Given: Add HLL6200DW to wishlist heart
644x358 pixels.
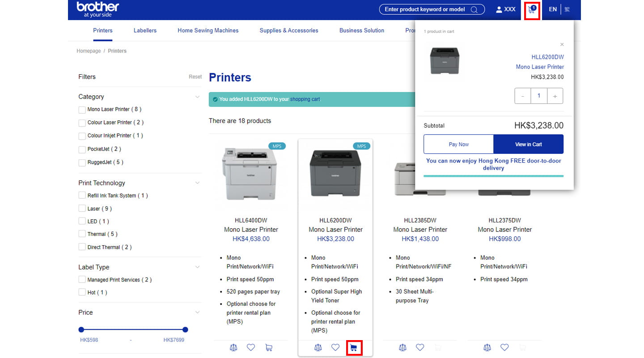Looking at the screenshot, I should pos(335,347).
